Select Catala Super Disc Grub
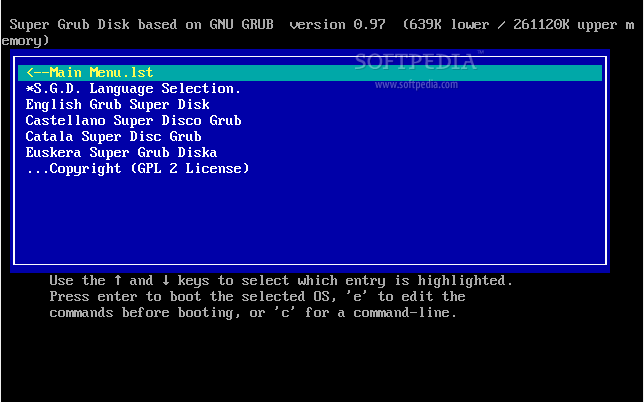The image size is (644, 402). point(113,136)
